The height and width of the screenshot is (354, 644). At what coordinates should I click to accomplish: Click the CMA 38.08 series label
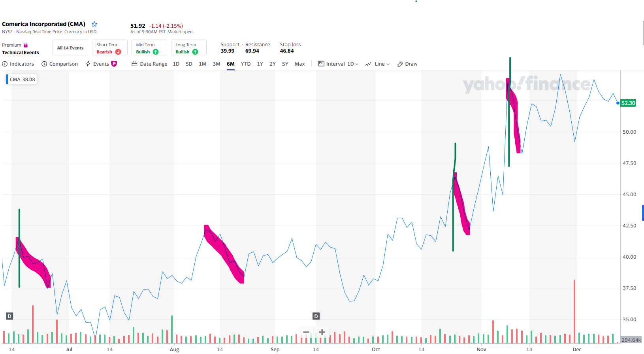point(22,80)
